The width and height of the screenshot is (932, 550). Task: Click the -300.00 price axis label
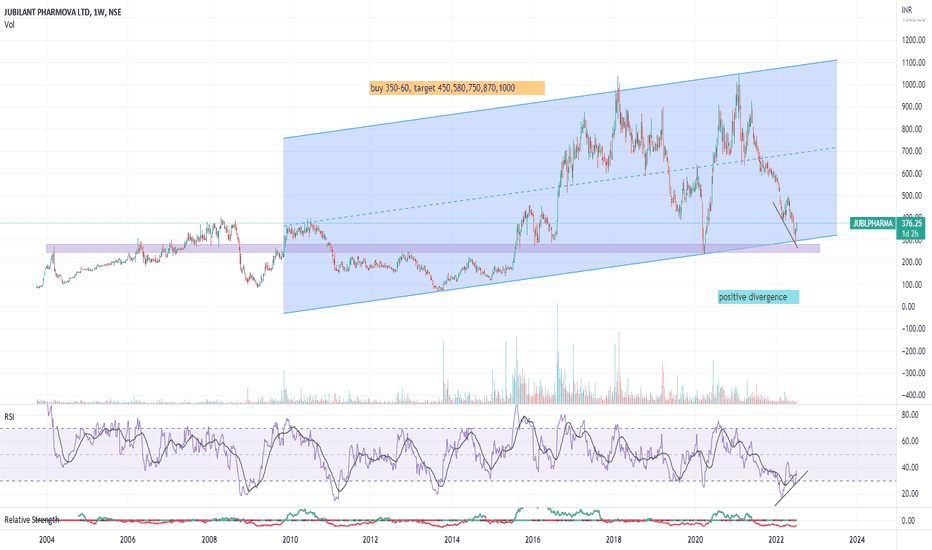(x=914, y=373)
